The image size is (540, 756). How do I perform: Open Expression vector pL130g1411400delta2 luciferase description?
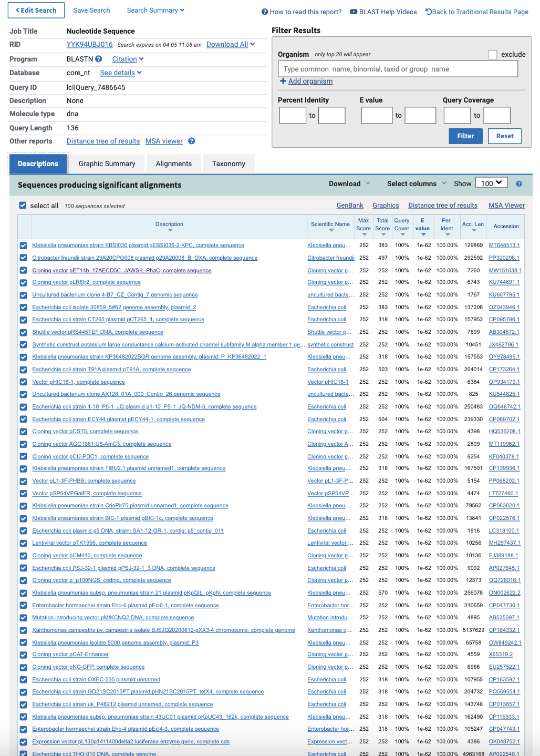tap(131, 742)
